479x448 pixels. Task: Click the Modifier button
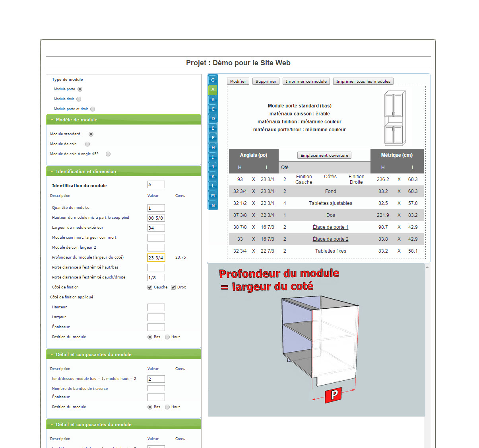pyautogui.click(x=238, y=82)
